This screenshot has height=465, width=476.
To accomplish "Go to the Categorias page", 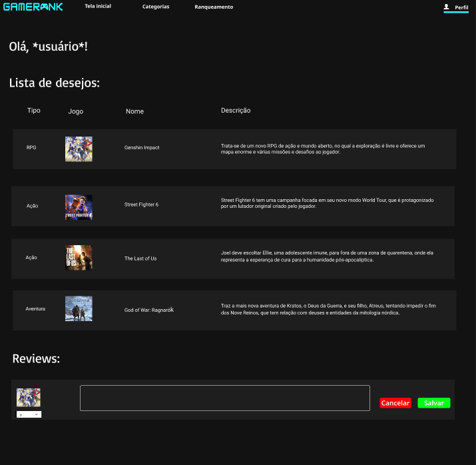I will click(x=156, y=7).
